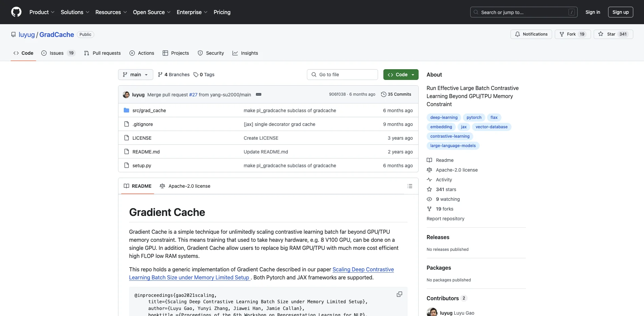Open the README outline icon
This screenshot has width=644, height=316.
pyautogui.click(x=410, y=186)
